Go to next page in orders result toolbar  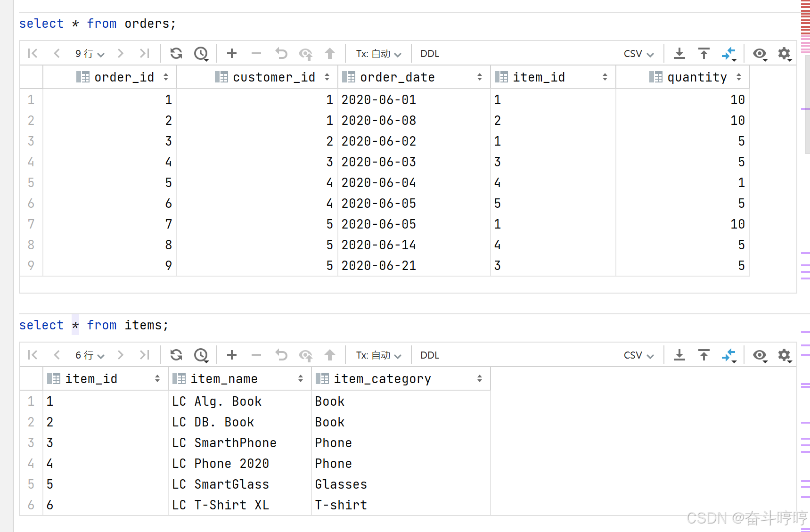(x=121, y=53)
